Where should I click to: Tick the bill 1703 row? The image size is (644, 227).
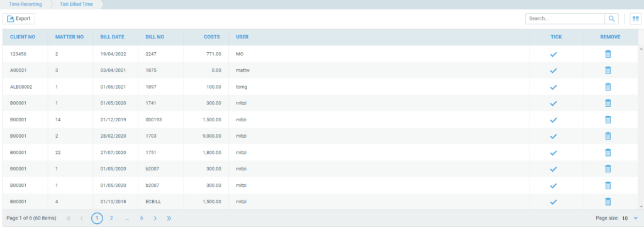coord(553,136)
